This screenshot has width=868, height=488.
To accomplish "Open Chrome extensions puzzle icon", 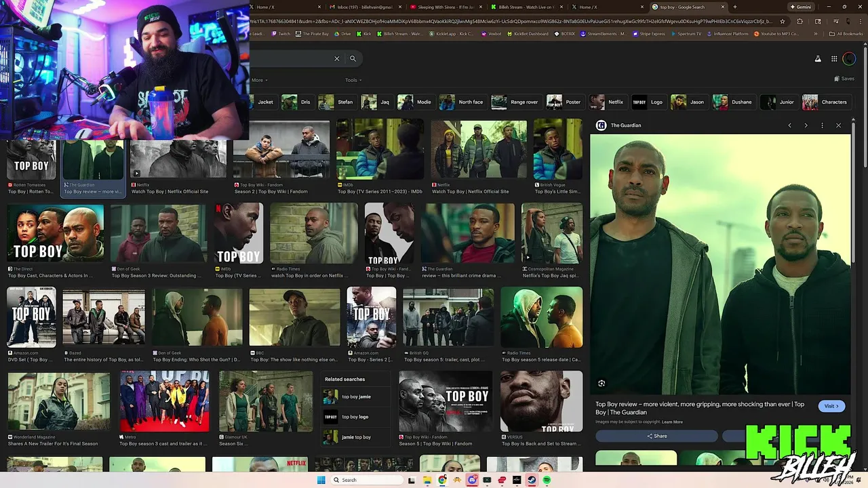I will pyautogui.click(x=800, y=21).
